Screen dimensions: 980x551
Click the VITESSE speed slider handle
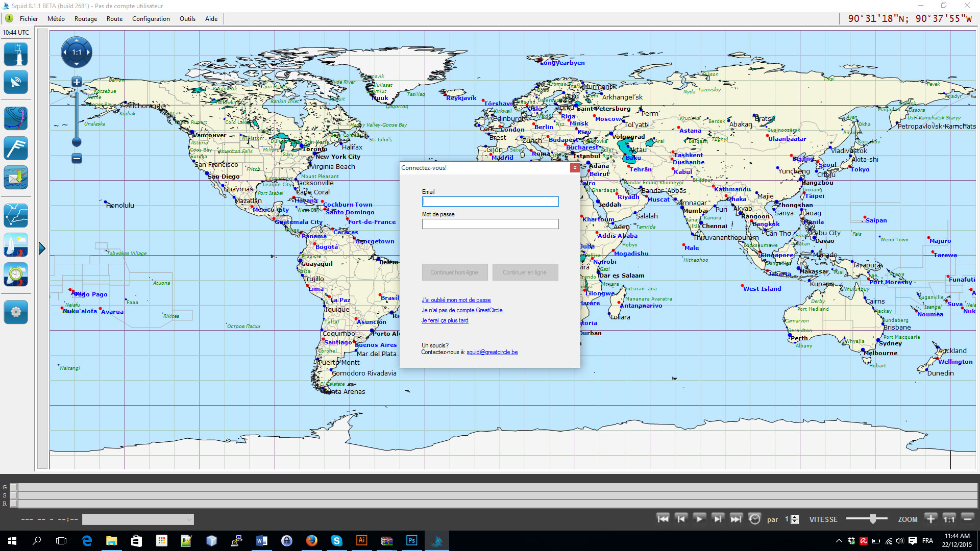click(873, 519)
